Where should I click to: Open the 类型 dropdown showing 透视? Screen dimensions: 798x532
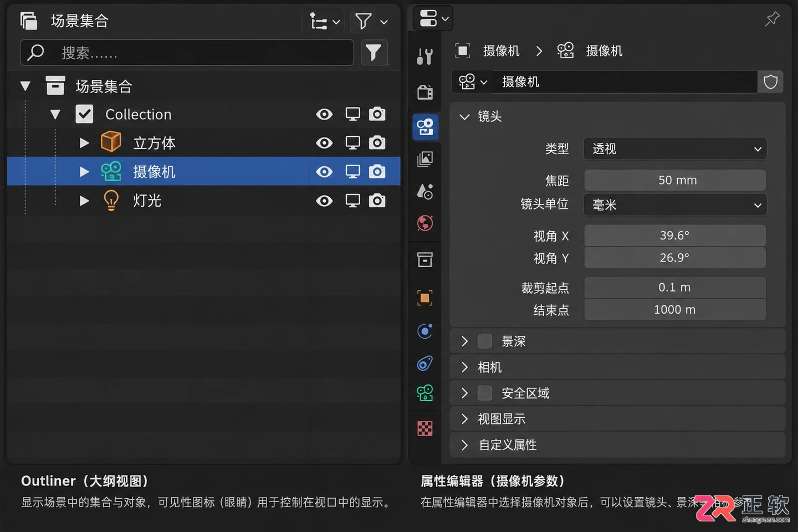point(675,149)
